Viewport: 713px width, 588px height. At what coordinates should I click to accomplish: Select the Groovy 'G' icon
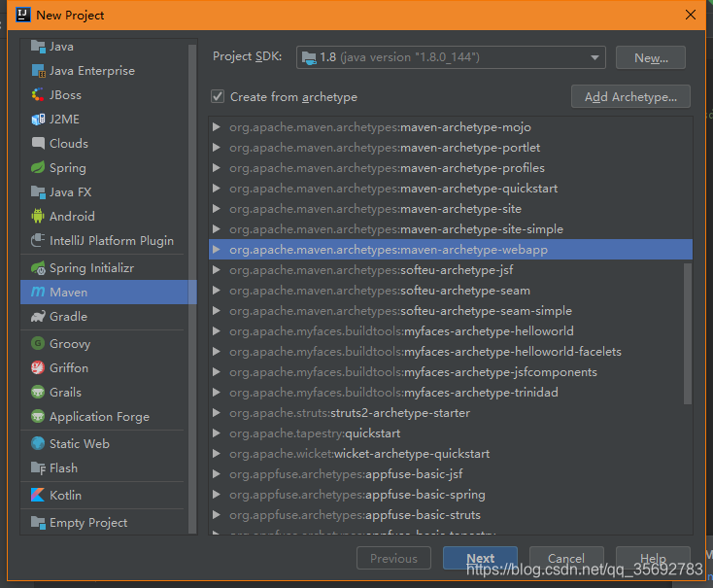coord(38,343)
